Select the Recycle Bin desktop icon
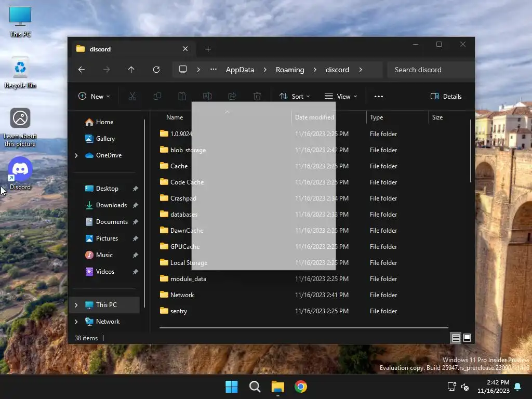This screenshot has width=532, height=399. pyautogui.click(x=20, y=73)
